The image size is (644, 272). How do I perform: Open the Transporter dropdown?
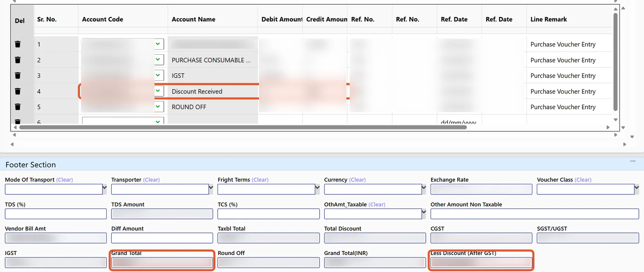[x=211, y=189]
